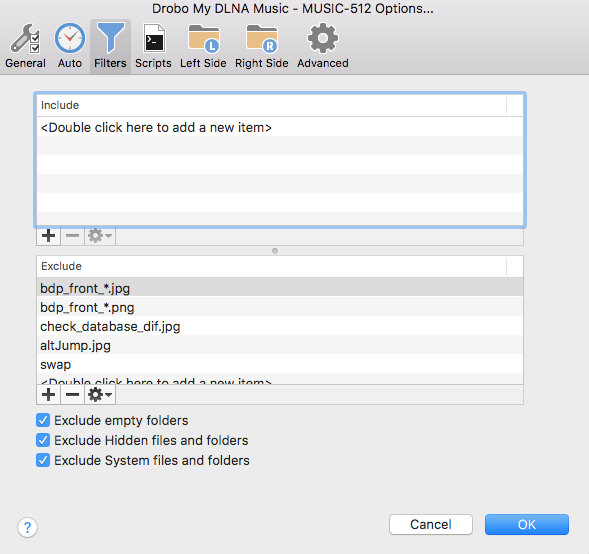Uncheck Exclude empty folders

43,420
